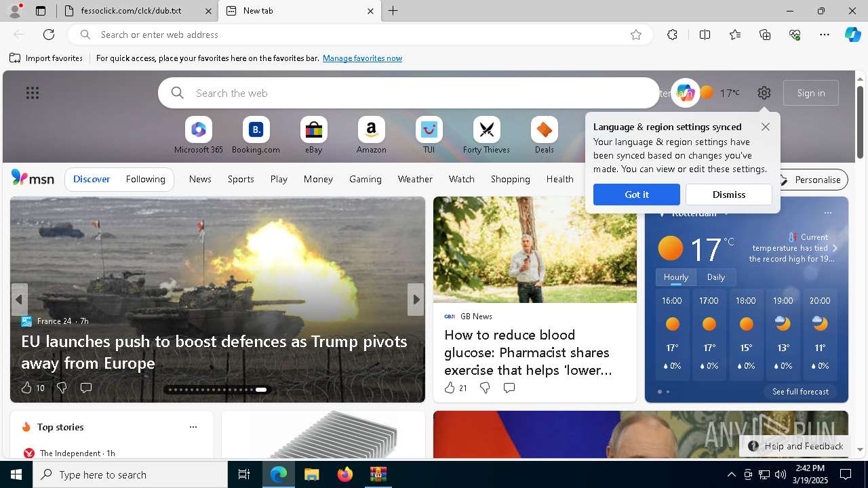Show previous carousel story
Screen dimensions: 868x488
[19, 299]
